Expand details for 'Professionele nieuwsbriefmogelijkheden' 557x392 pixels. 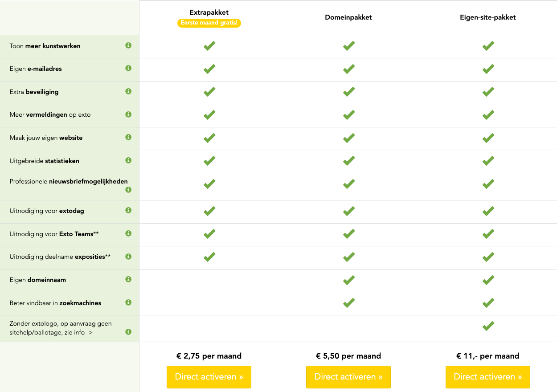(128, 189)
